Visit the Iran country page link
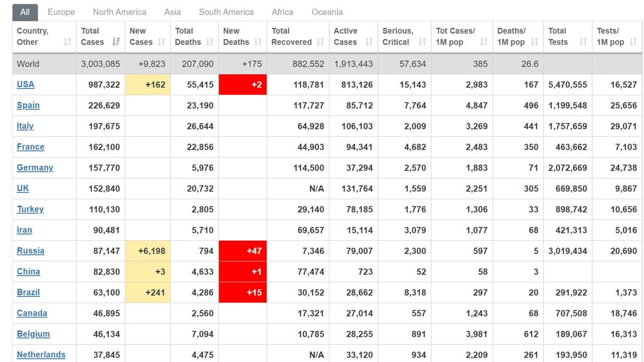The image size is (644, 362). pos(24,230)
